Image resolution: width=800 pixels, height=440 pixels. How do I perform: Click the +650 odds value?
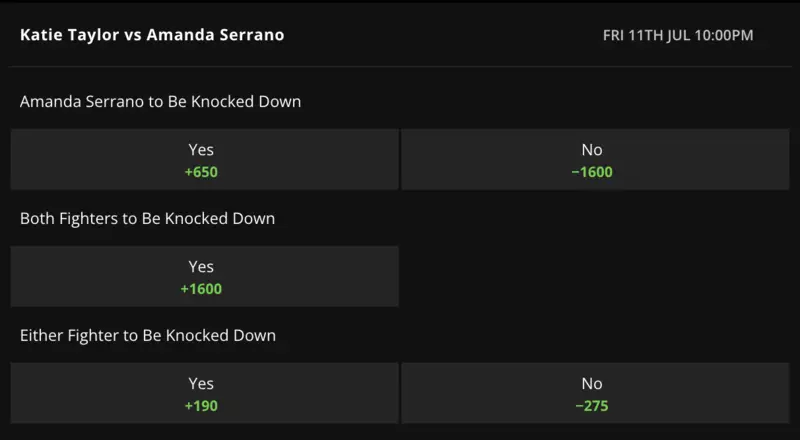[x=201, y=172]
